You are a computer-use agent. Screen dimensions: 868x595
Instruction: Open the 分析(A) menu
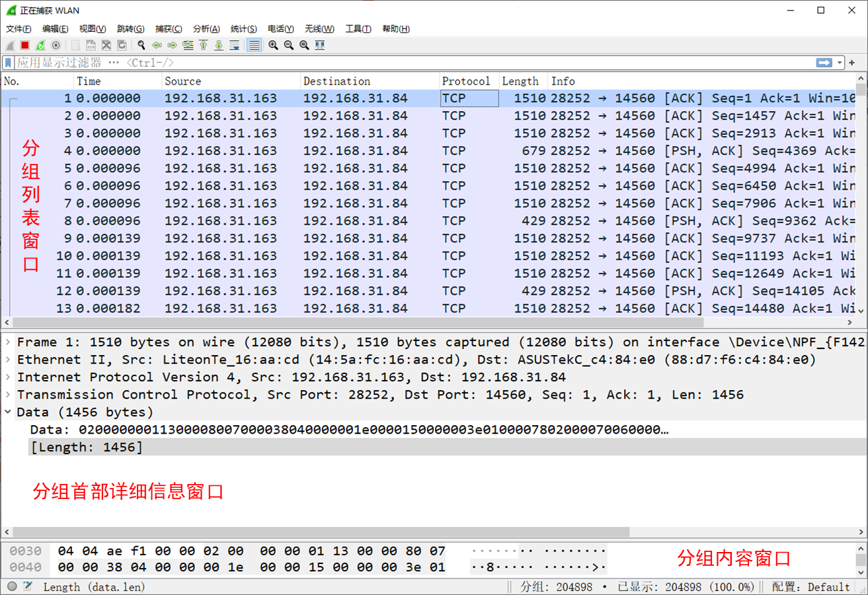click(x=206, y=29)
